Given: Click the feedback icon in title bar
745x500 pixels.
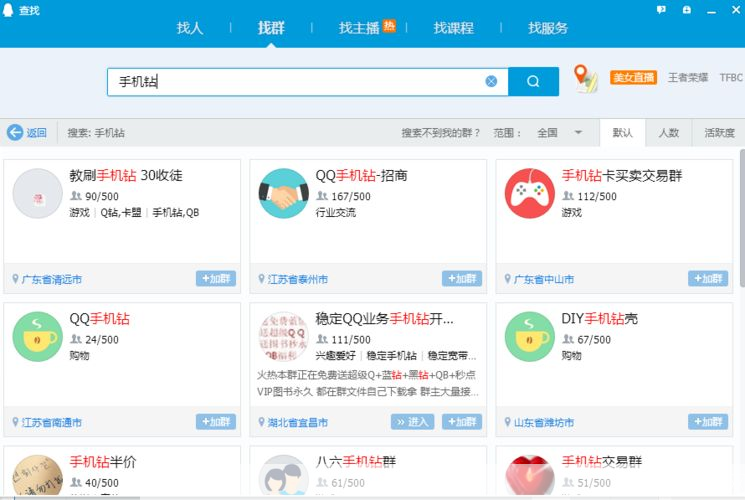Looking at the screenshot, I should 661,9.
